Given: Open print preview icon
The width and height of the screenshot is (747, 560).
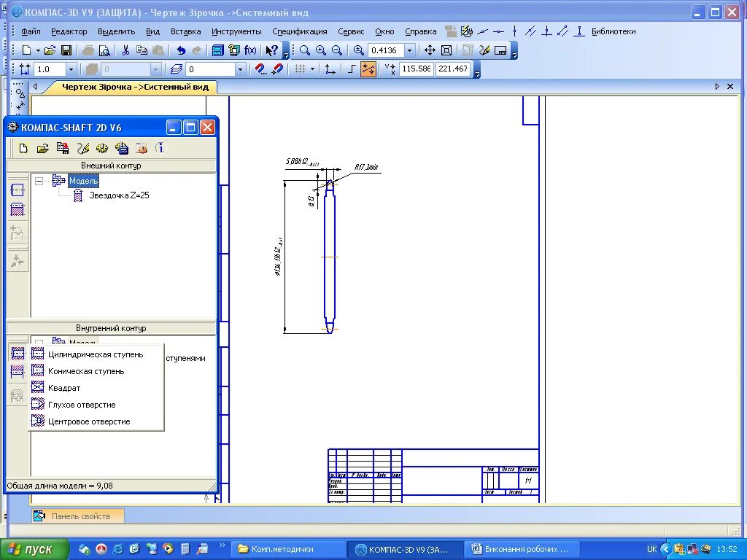Looking at the screenshot, I should (104, 50).
